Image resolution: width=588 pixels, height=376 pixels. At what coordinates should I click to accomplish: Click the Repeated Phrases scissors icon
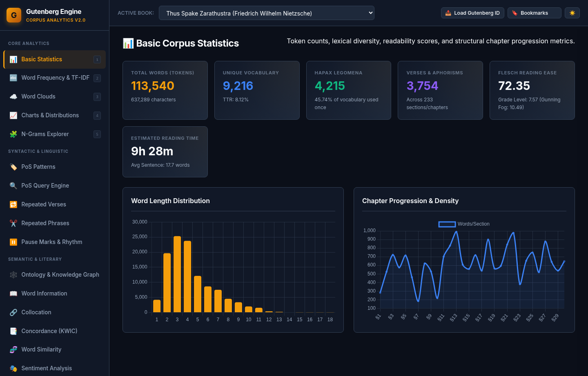coord(13,223)
